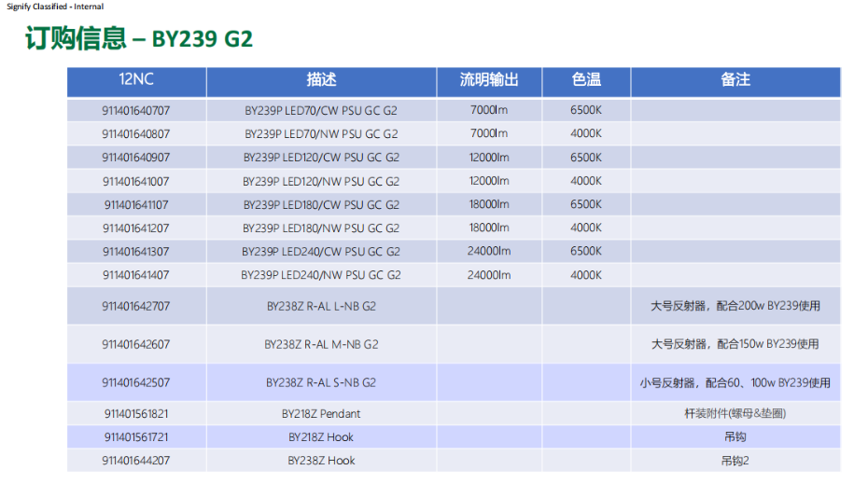Select cell '911401642707'

pos(136,306)
